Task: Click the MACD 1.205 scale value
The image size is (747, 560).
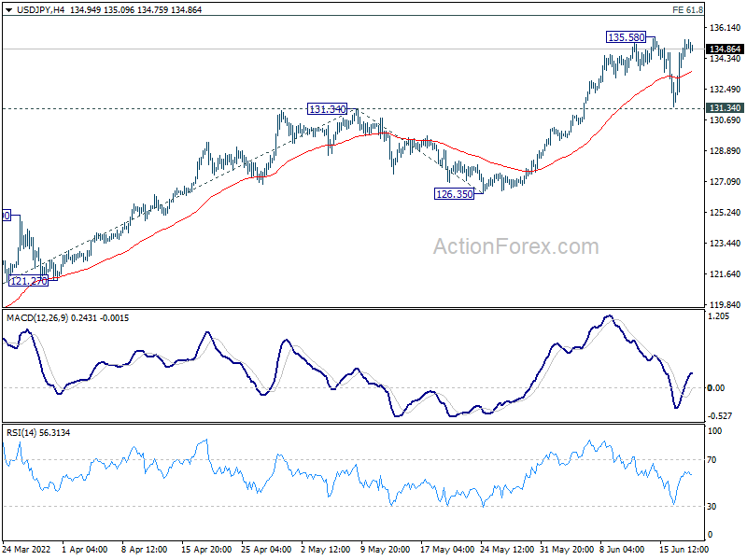Action: (718, 316)
